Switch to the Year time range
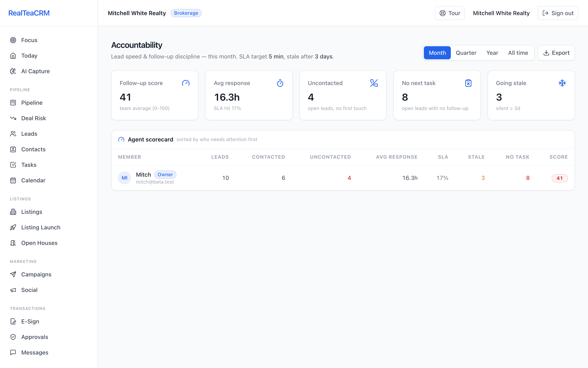The image size is (588, 368). 492,53
